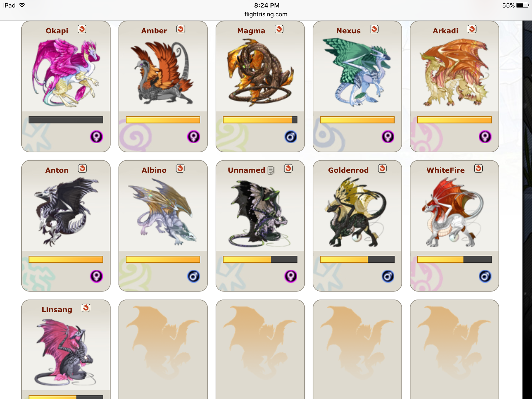Click the first empty dragon silhouette slot
Image resolution: width=532 pixels, height=399 pixels.
click(x=163, y=350)
